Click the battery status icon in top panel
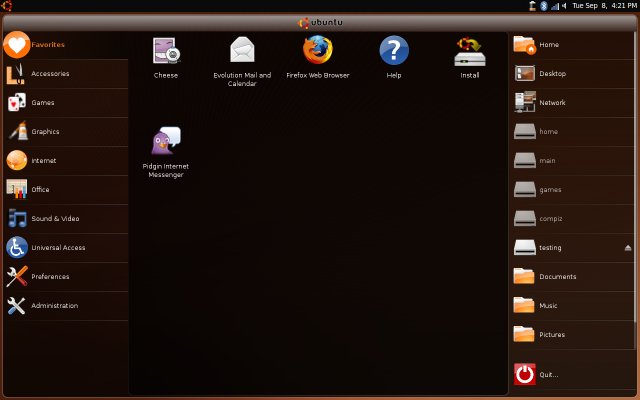 click(533, 6)
